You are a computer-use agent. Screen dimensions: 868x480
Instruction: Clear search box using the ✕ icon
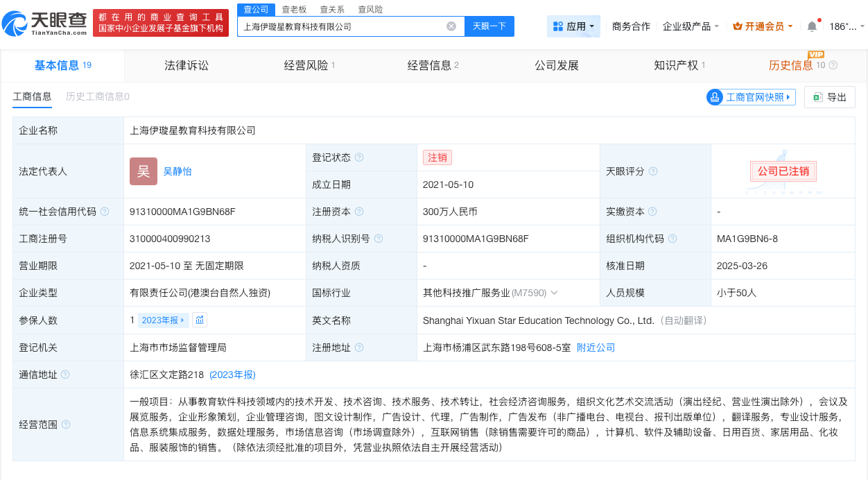[x=452, y=26]
